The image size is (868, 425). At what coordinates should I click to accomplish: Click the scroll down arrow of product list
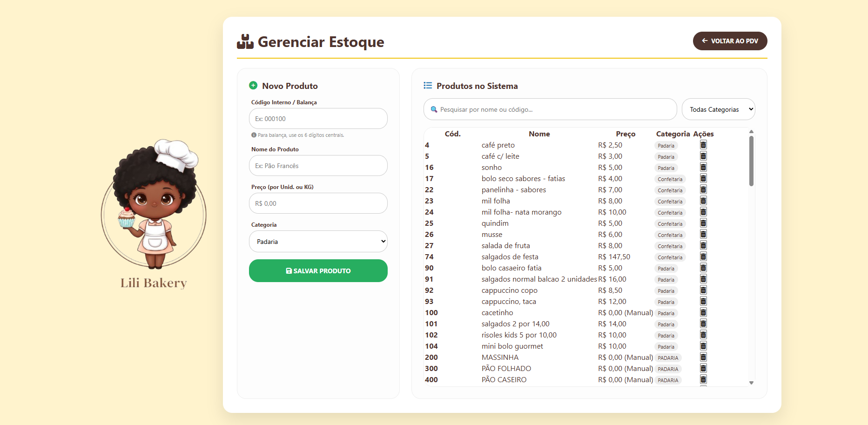751,383
